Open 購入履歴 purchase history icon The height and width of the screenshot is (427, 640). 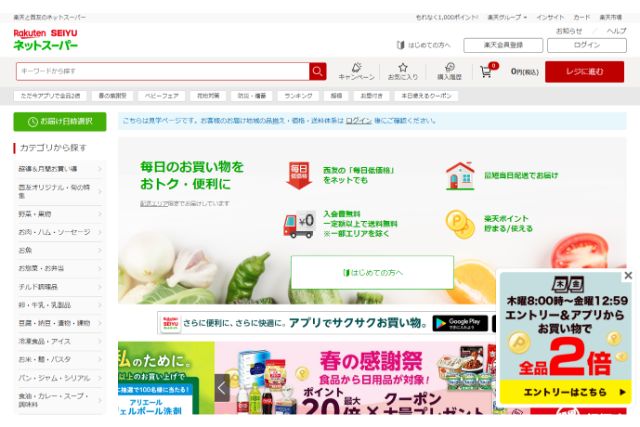click(449, 70)
